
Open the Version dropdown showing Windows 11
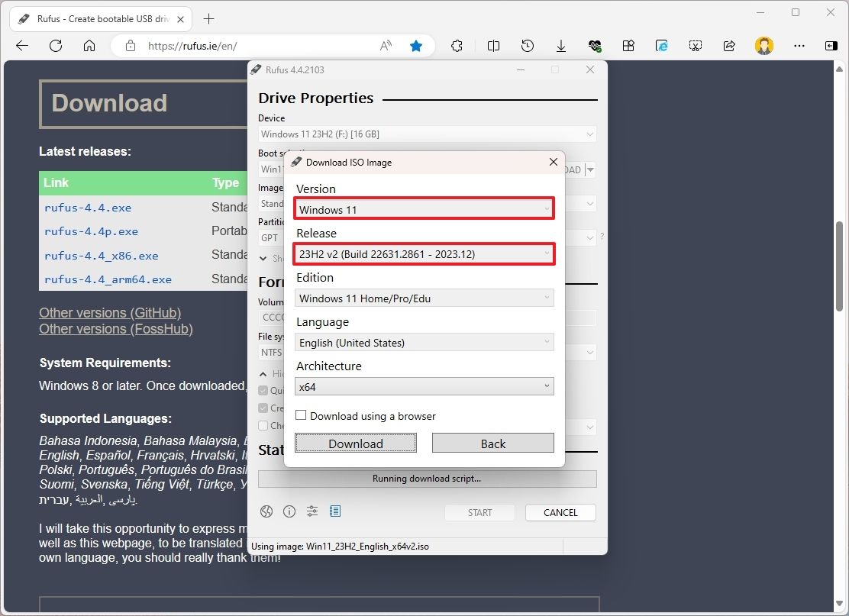click(424, 208)
